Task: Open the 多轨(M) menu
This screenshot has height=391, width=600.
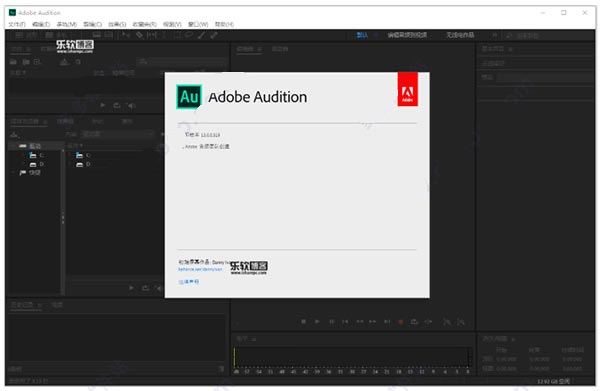Action: coord(67,24)
